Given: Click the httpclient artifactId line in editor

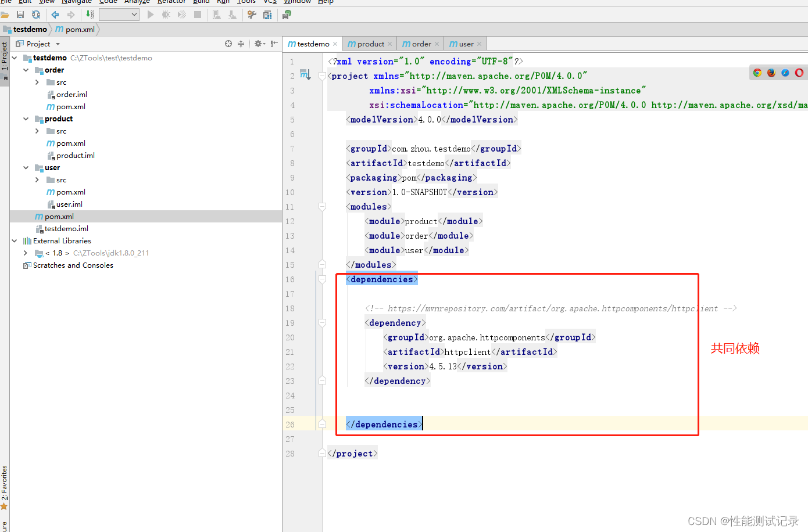Looking at the screenshot, I should click(x=470, y=352).
